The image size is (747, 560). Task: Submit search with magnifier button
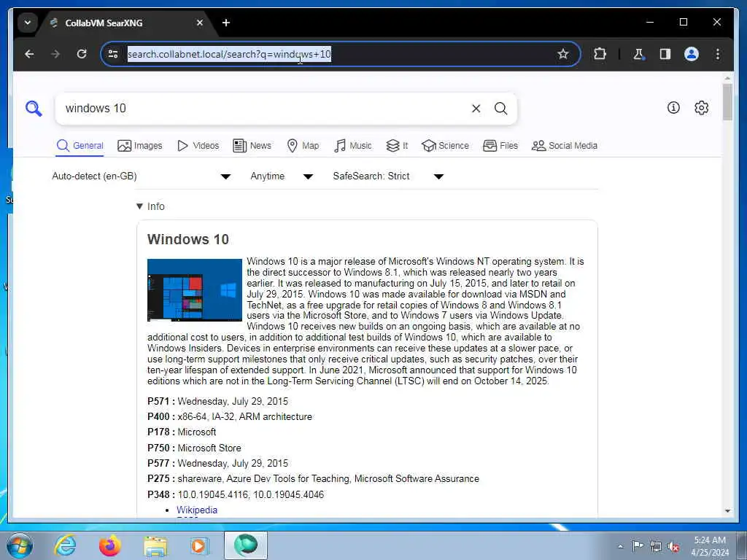(500, 109)
